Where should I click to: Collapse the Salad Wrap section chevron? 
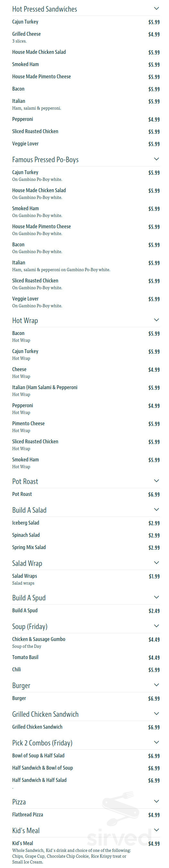(x=156, y=563)
